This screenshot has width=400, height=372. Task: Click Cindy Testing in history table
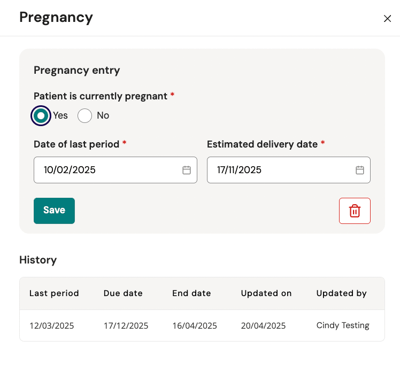tap(343, 325)
